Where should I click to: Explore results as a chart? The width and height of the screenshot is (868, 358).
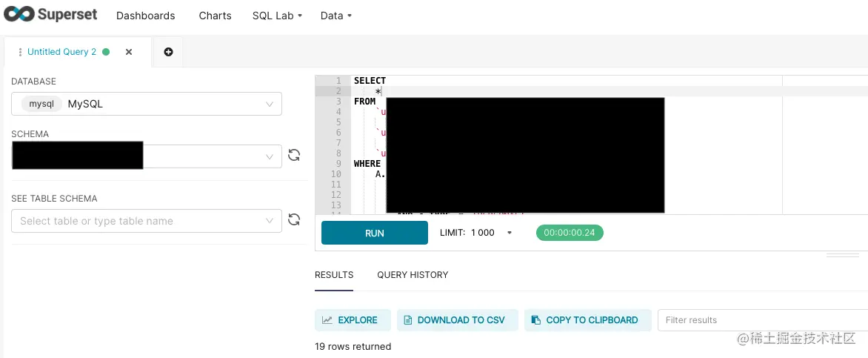[353, 319]
